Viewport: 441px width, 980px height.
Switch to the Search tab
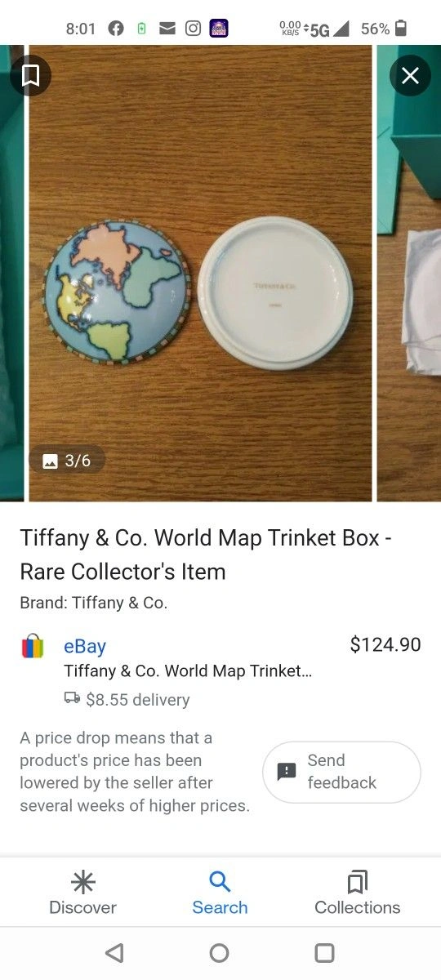tap(220, 893)
